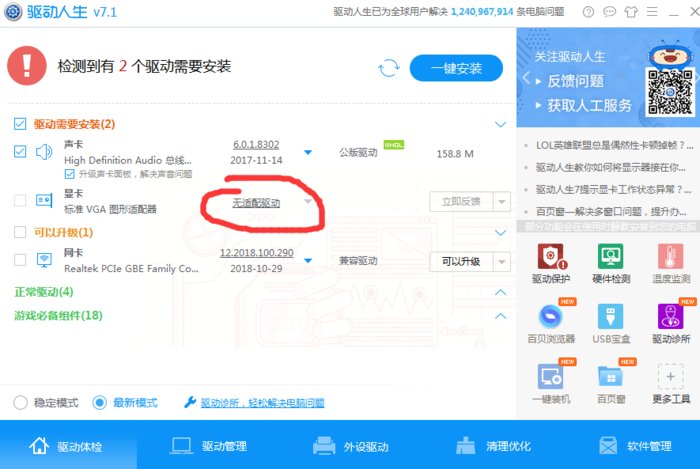This screenshot has height=469, width=700.
Task: Open the 温度监测 thermometer icon
Action: coord(670,257)
